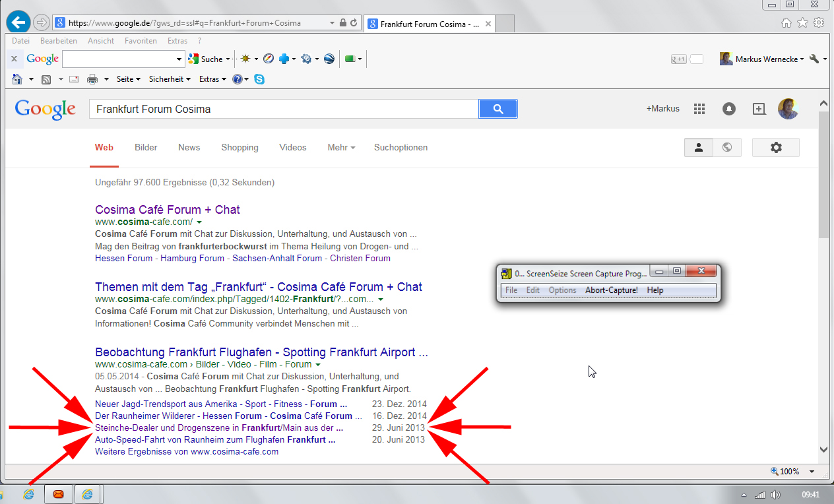Viewport: 834px width, 504px height.
Task: Click the round Google account avatar
Action: [x=788, y=109]
